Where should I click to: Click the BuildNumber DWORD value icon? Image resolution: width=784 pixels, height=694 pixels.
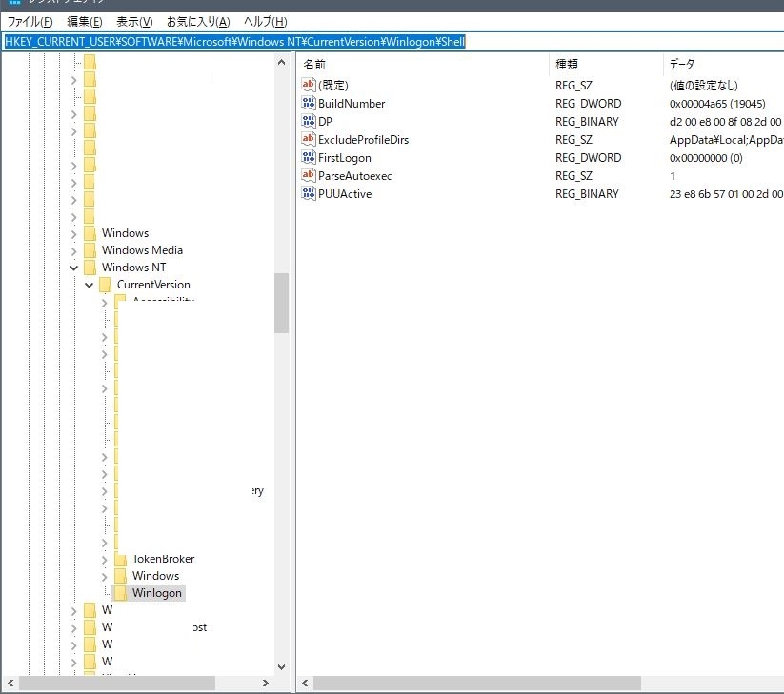pyautogui.click(x=308, y=103)
